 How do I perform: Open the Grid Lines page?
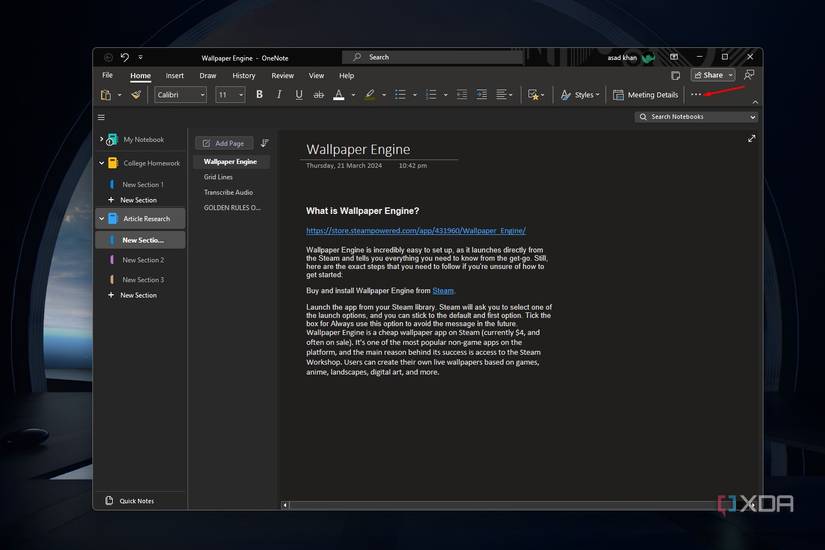click(218, 177)
